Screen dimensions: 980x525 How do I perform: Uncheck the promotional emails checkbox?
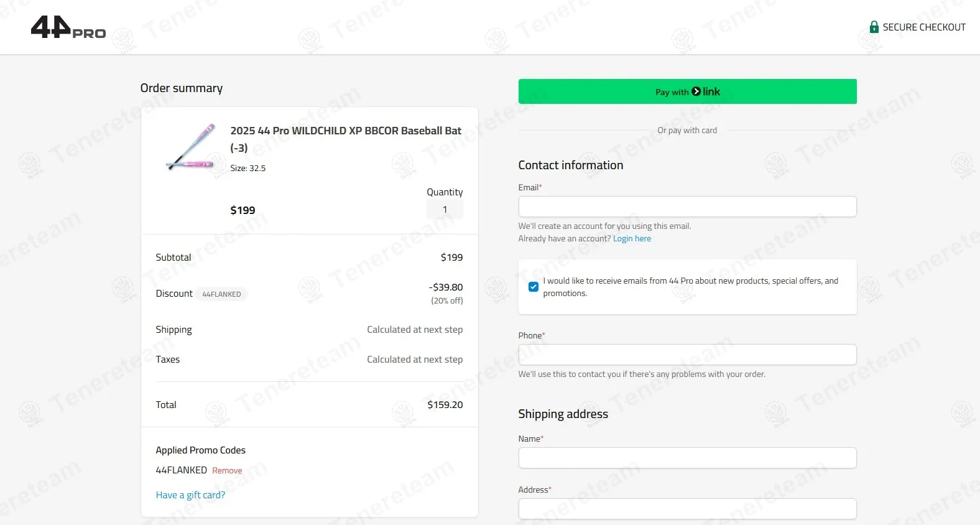[534, 287]
